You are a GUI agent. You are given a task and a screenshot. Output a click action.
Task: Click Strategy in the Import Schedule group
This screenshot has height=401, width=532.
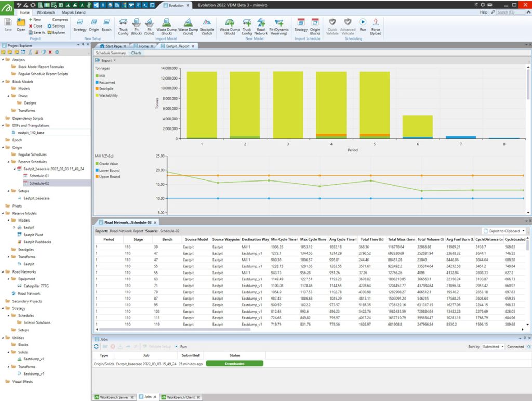tap(301, 25)
